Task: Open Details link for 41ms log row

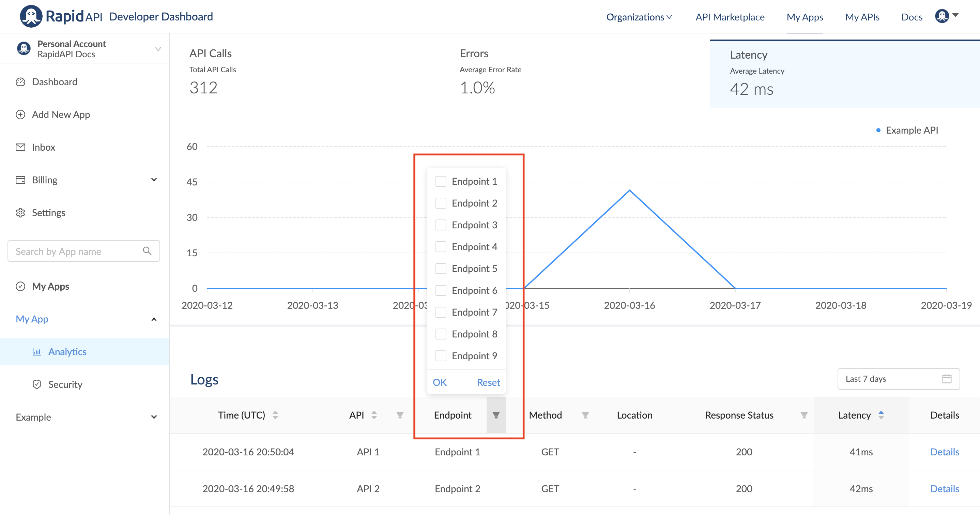Action: pos(944,452)
